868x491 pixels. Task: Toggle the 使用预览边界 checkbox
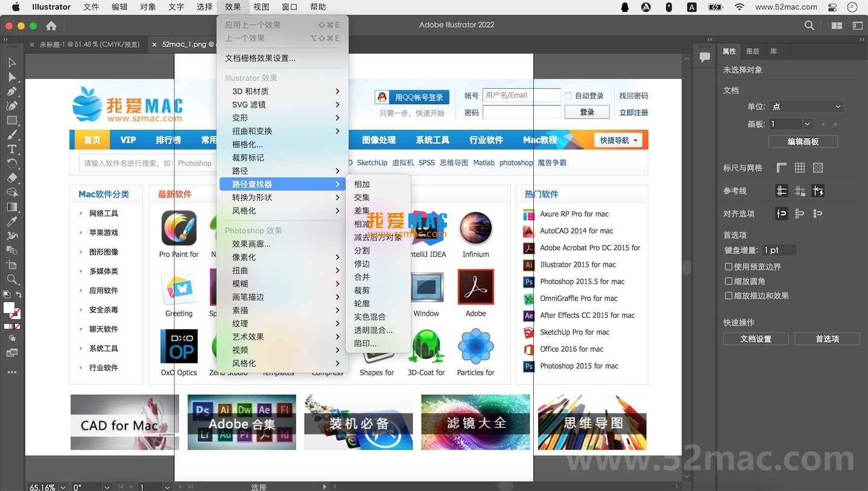coord(729,267)
